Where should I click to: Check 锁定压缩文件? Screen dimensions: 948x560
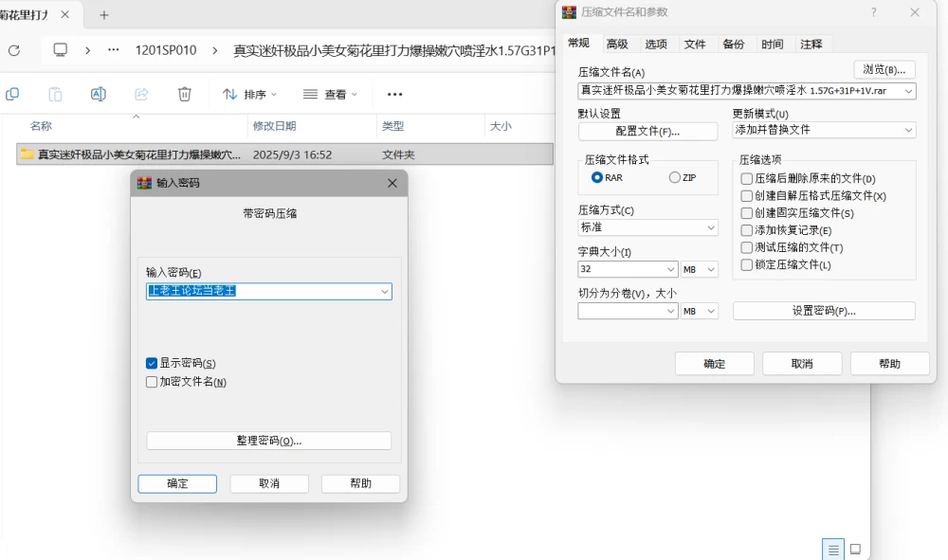tap(747, 264)
